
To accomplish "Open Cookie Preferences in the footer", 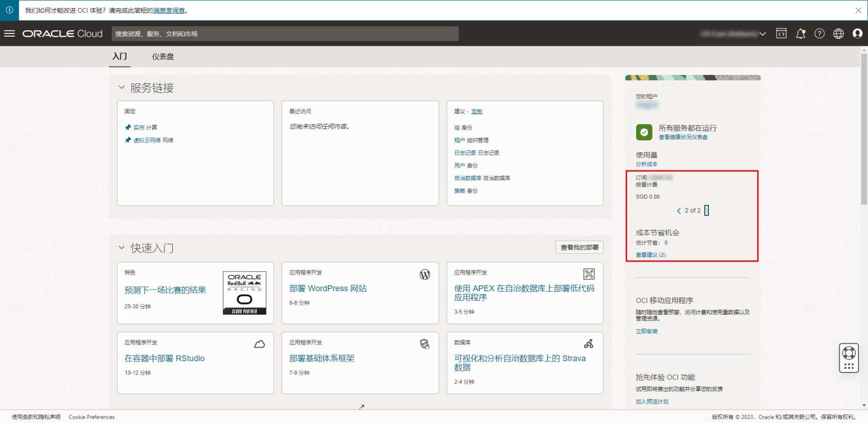I will point(91,417).
